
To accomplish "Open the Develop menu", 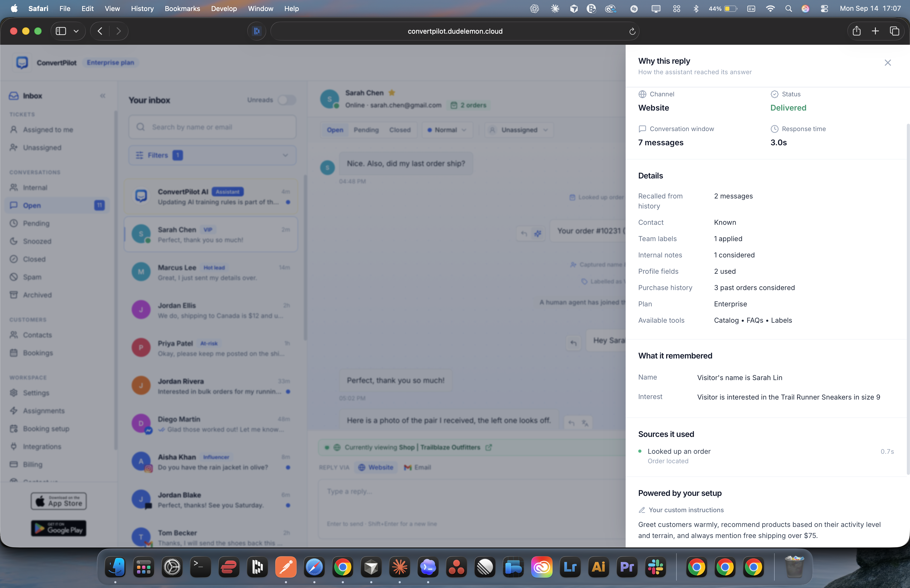I will tap(224, 8).
